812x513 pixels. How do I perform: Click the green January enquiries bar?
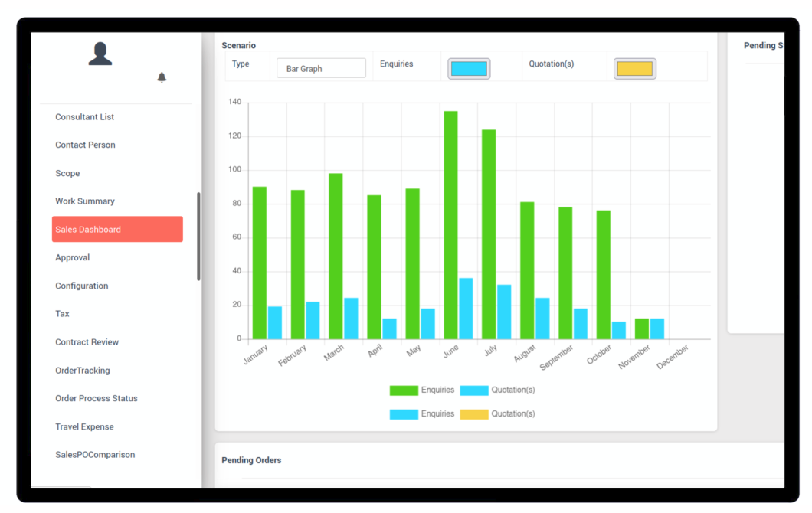260,263
